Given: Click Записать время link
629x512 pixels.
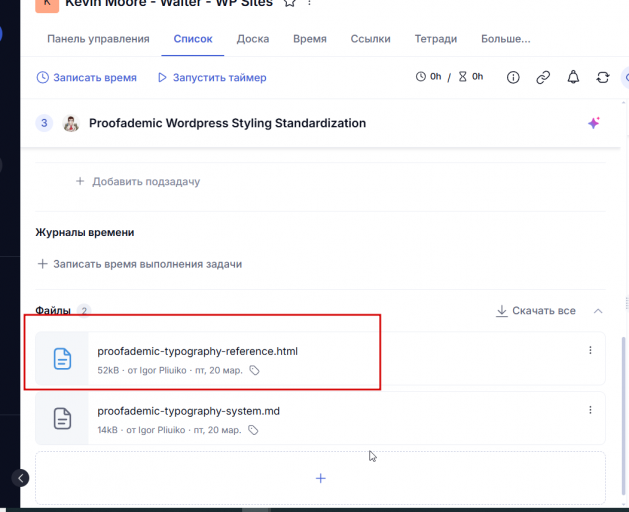Looking at the screenshot, I should [x=87, y=77].
